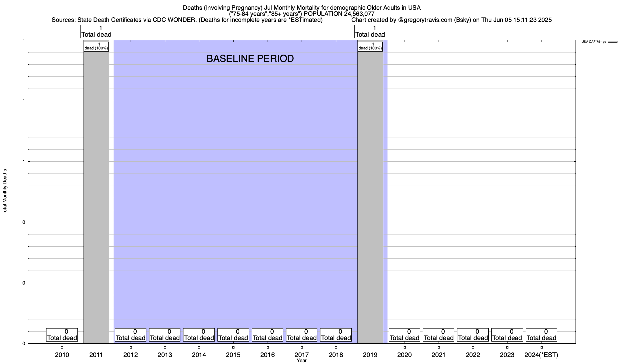The height and width of the screenshot is (364, 622).
Task: Click the Sources: State Death Certificates text
Action: click(187, 20)
